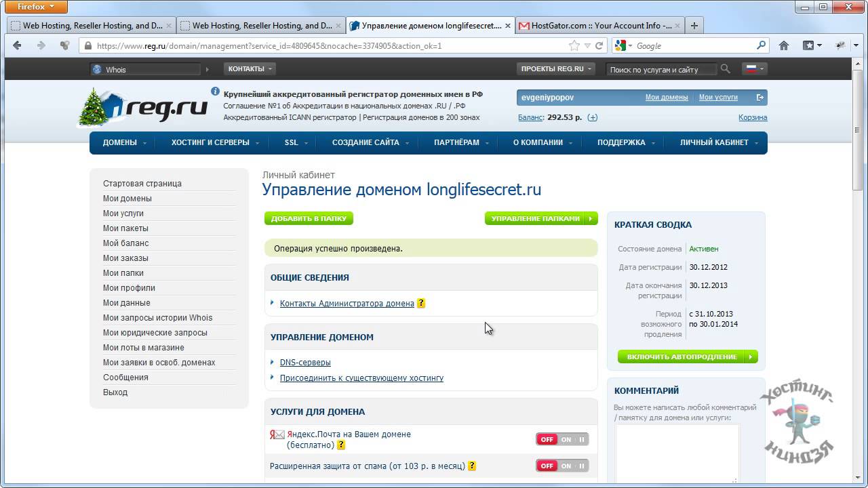Open the ПОДДЕРЖКА menu
This screenshot has height=488, width=868.
[625, 142]
